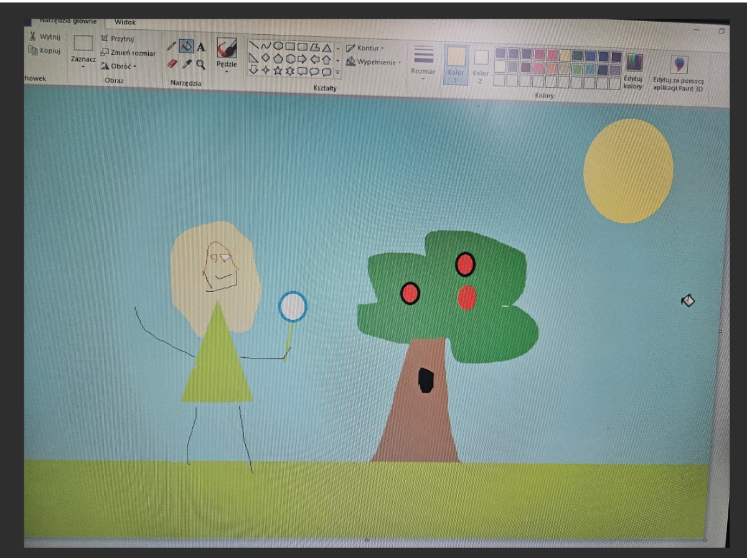
Task: Select the Magnifier tool
Action: coord(200,64)
